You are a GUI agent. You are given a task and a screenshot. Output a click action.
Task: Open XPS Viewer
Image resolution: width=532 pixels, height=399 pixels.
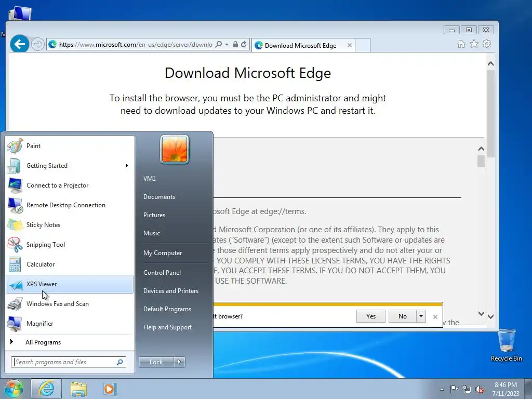click(x=70, y=284)
